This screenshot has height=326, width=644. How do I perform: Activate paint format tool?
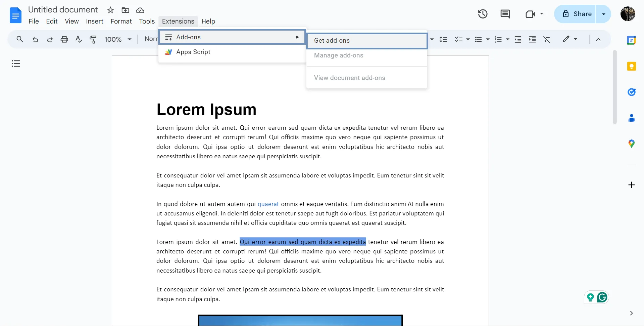[93, 39]
